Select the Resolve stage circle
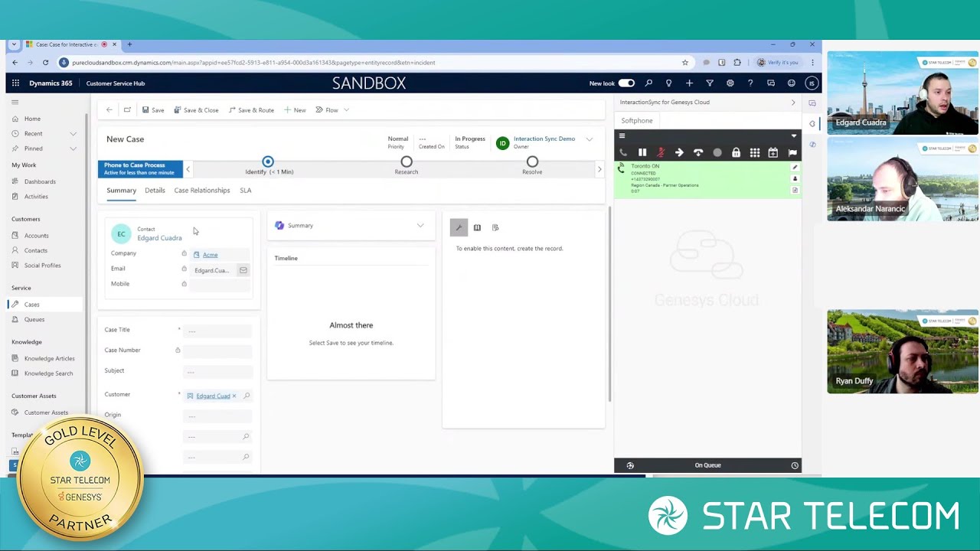The image size is (980, 551). coord(532,161)
